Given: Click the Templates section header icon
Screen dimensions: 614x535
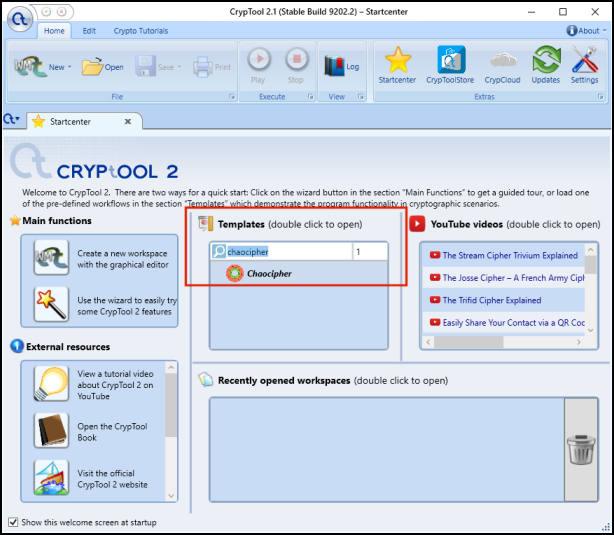Looking at the screenshot, I should 206,224.
